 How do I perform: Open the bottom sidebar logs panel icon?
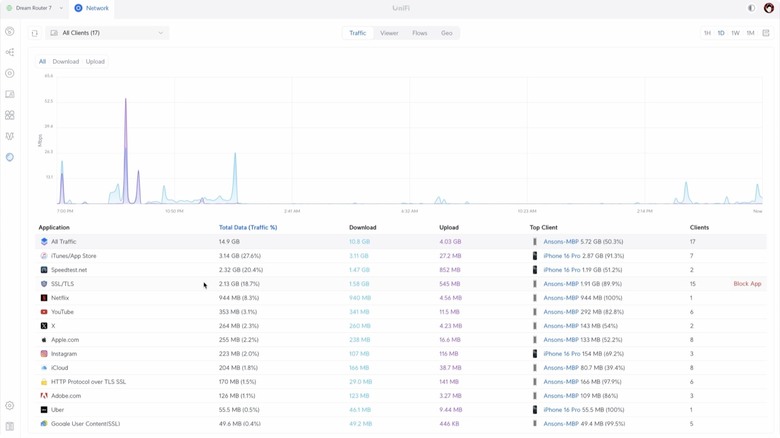[x=9, y=427]
